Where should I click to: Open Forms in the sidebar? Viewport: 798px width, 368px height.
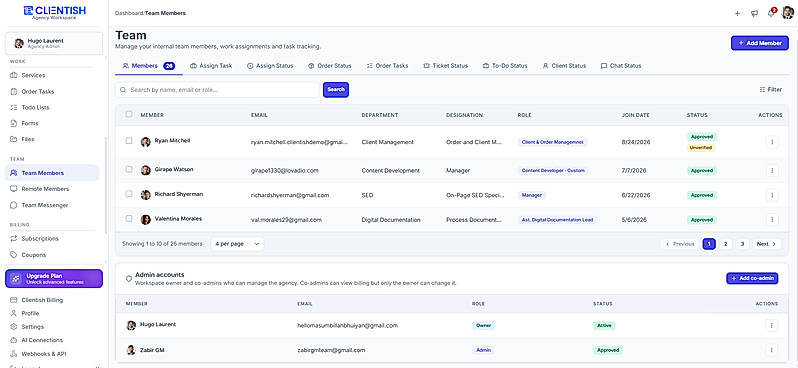pos(30,123)
